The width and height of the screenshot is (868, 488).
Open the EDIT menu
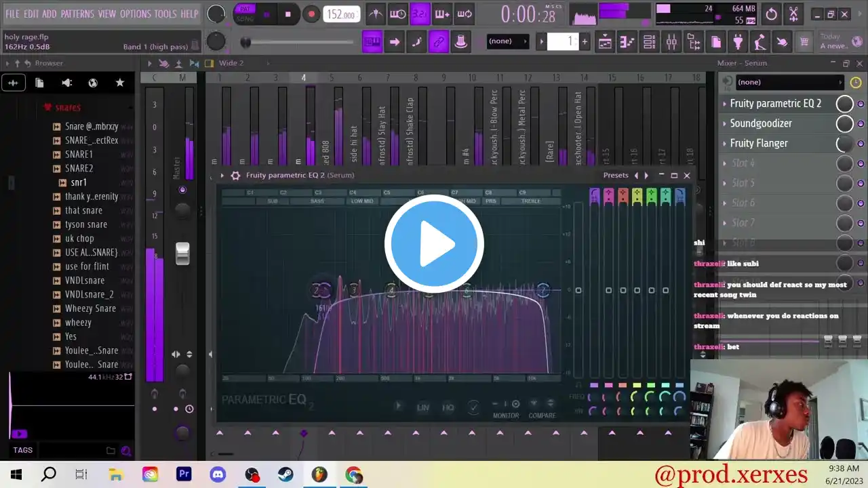31,14
